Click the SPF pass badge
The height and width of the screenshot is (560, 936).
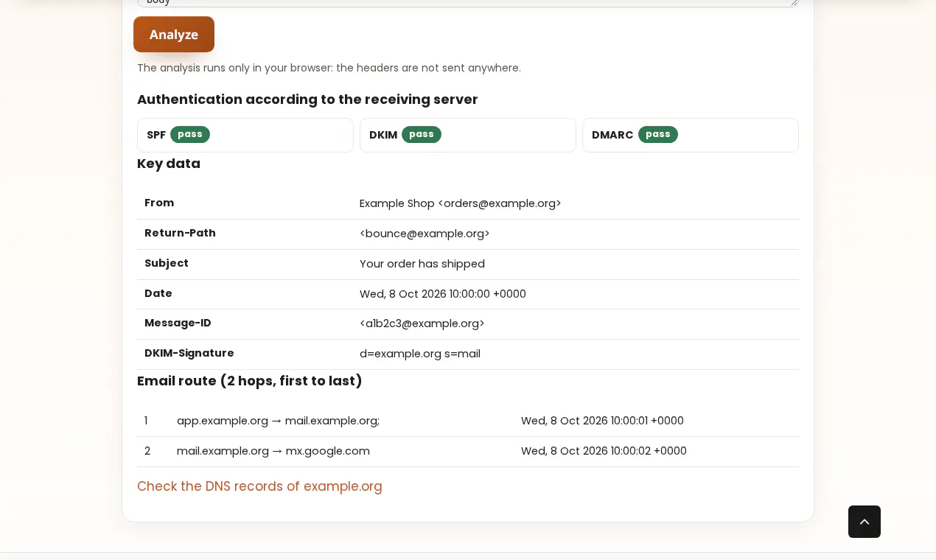click(190, 134)
